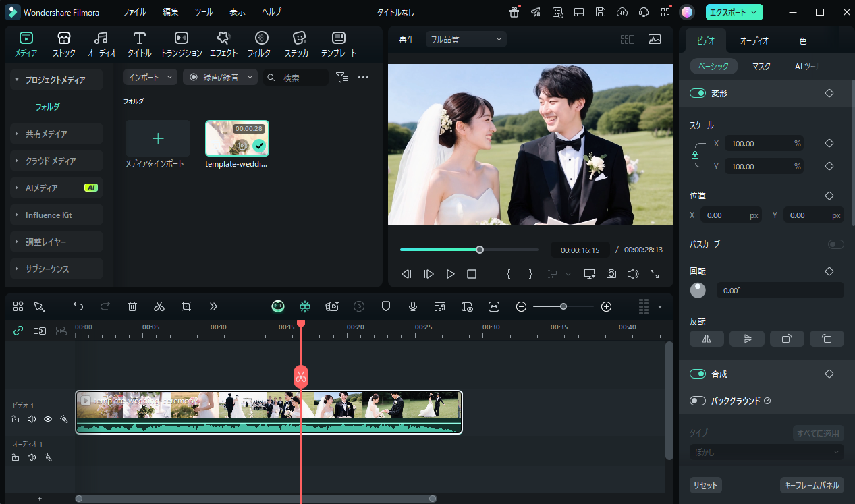Click the filter icon beside search box
The height and width of the screenshot is (504, 855).
[342, 78]
